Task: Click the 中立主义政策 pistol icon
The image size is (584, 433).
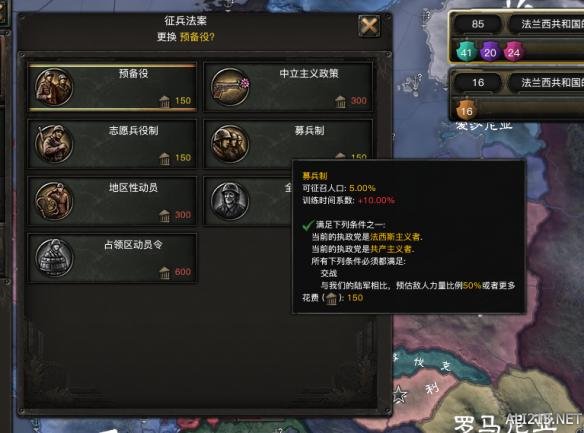Action: pos(230,87)
